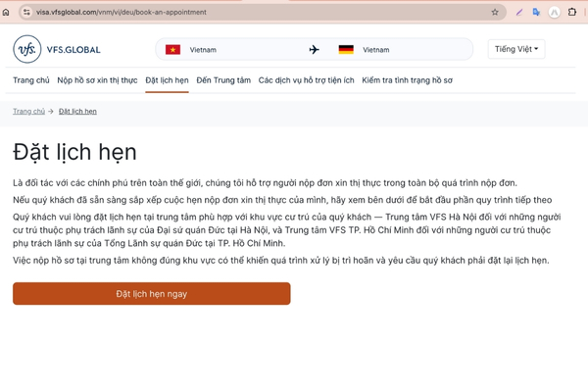Image resolution: width=588 pixels, height=392 pixels.
Task: Click the airplane icon between countries
Action: tap(315, 50)
